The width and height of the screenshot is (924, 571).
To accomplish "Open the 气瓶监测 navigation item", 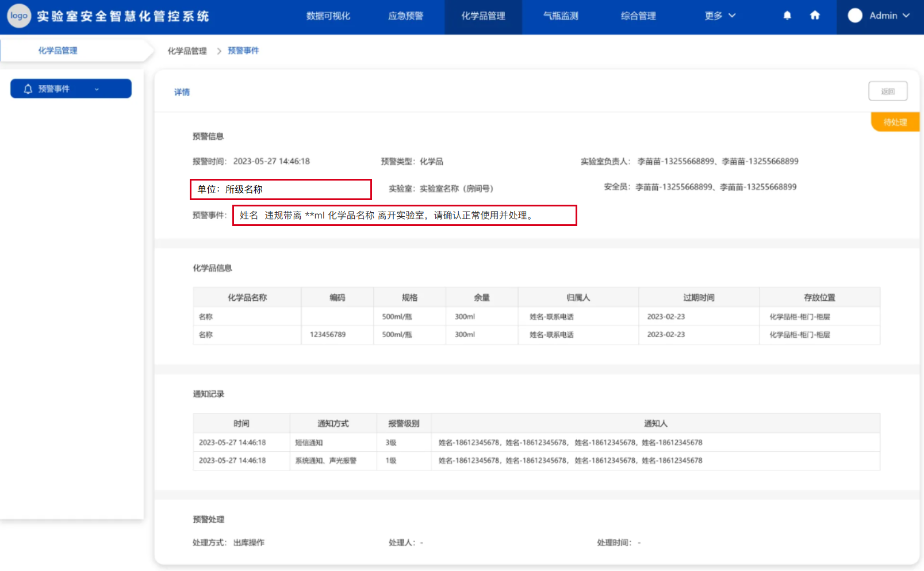I will click(x=561, y=16).
